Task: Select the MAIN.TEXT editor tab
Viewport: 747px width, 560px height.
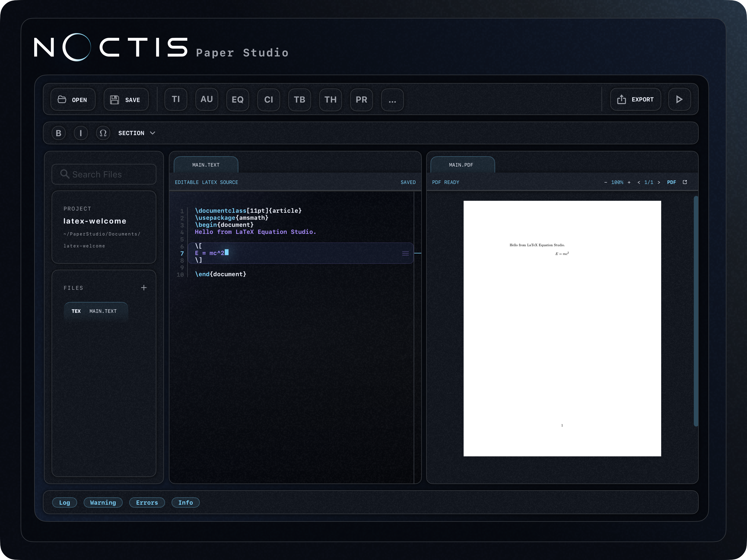Action: click(x=206, y=165)
